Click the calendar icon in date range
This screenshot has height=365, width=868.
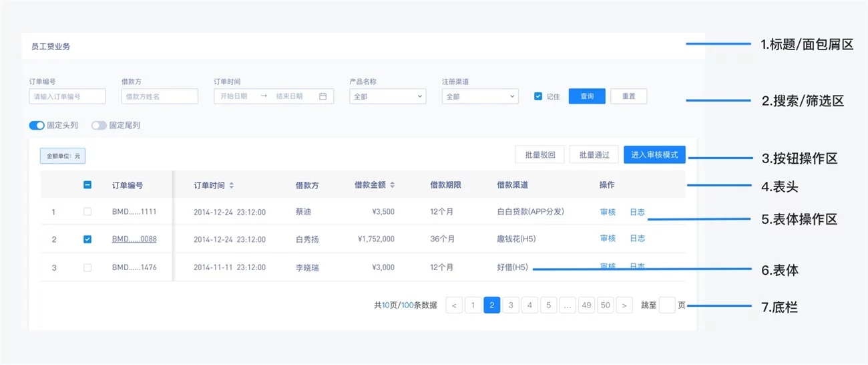point(322,96)
